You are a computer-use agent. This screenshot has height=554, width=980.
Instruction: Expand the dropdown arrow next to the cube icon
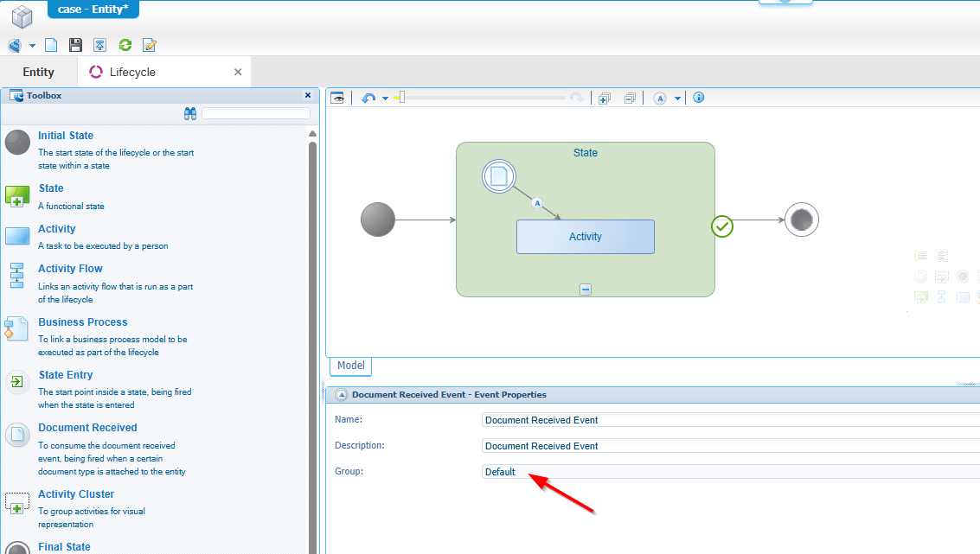[32, 46]
